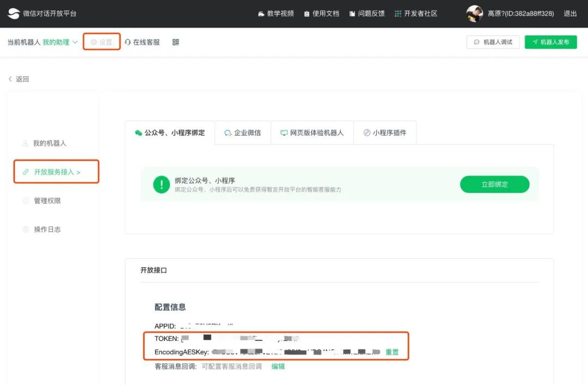Edit 客服消息回调 with the 编辑 link
The height and width of the screenshot is (385, 588).
pos(278,366)
